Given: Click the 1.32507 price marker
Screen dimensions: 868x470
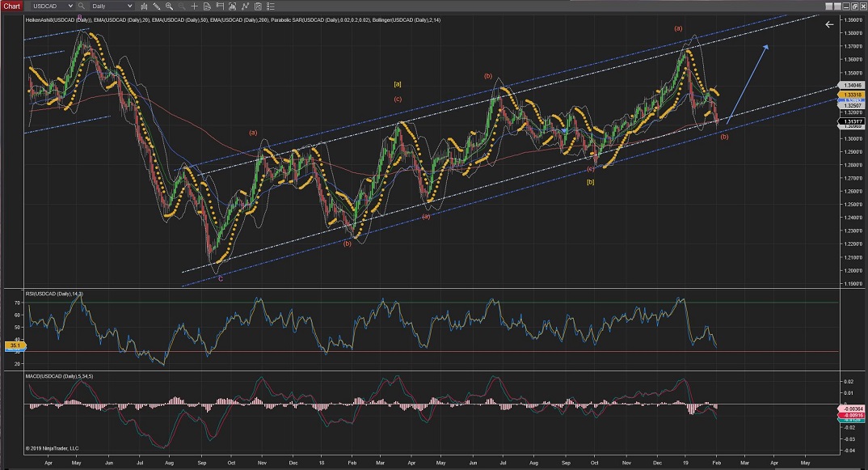Looking at the screenshot, I should (853, 105).
